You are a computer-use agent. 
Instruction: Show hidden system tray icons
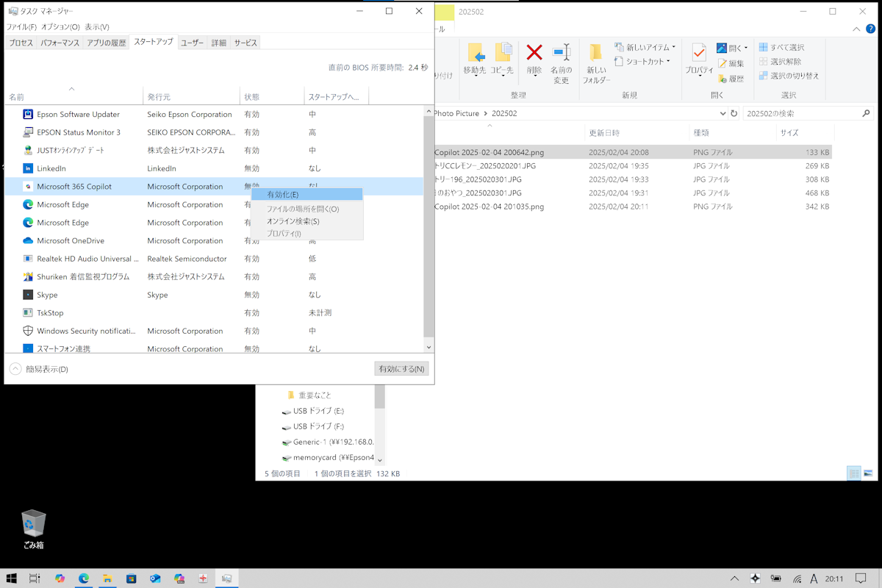735,578
